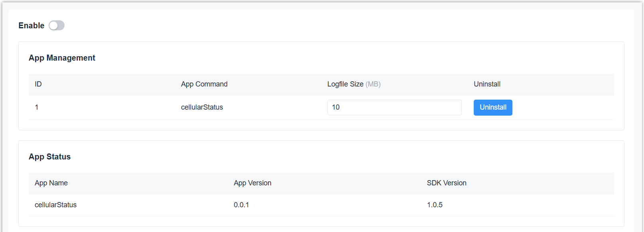Select cellularStatus under App Name
The width and height of the screenshot is (644, 232).
click(55, 205)
